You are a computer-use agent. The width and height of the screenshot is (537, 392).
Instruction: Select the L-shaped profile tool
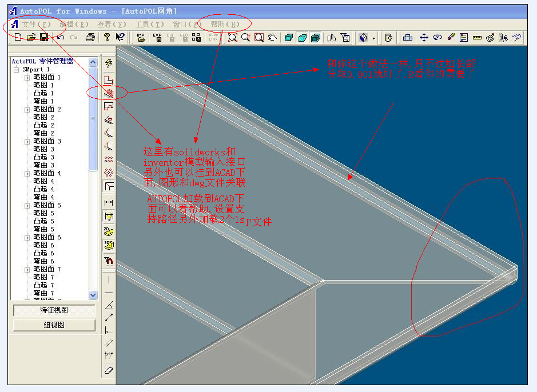(109, 106)
